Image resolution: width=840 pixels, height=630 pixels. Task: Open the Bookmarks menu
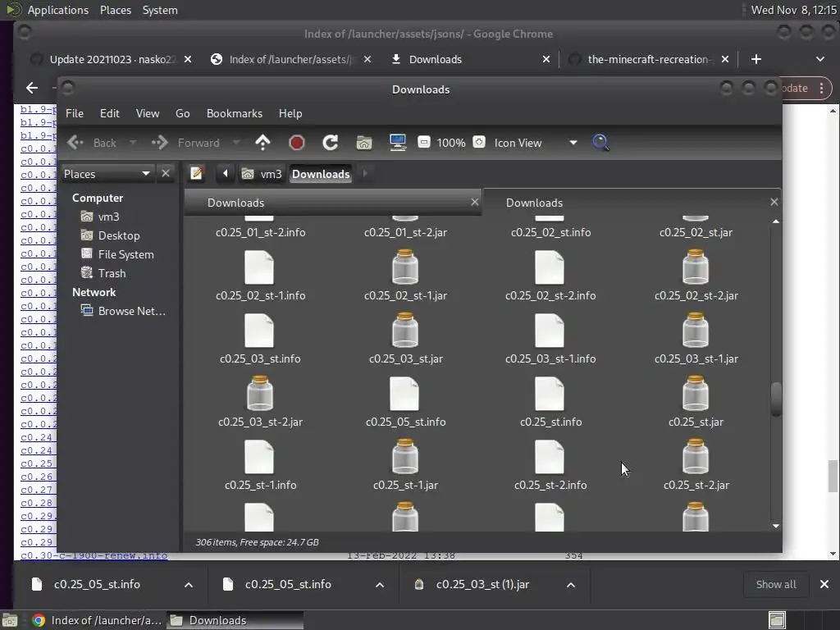(x=234, y=113)
